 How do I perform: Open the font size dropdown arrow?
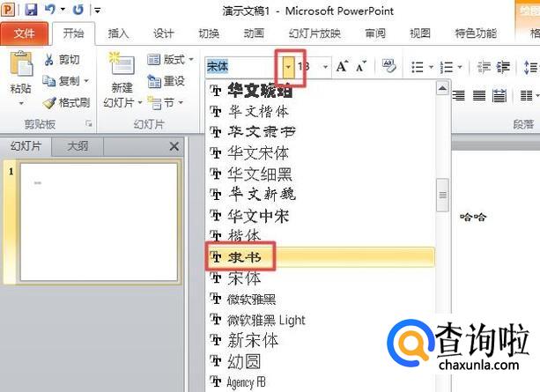pos(325,66)
